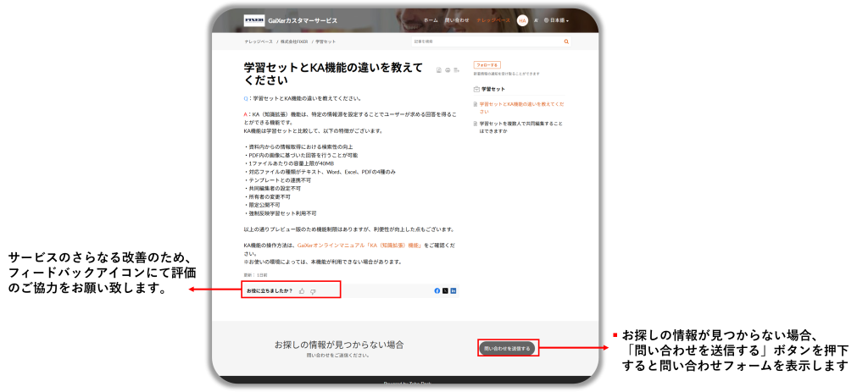Share the article on Facebook

pyautogui.click(x=437, y=290)
